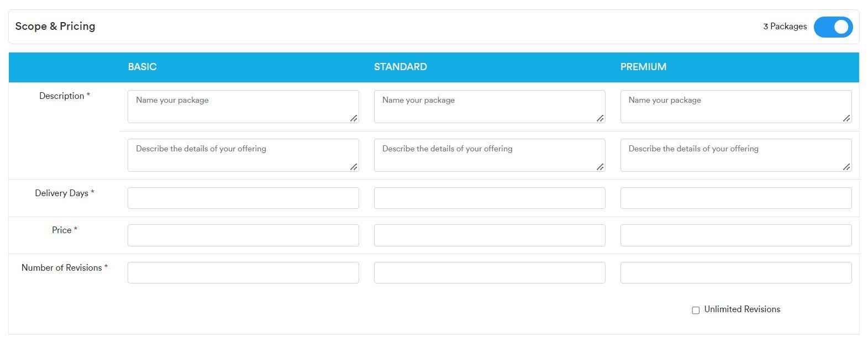
Task: Grab the Premium package name resize handle
Action: coord(846,118)
